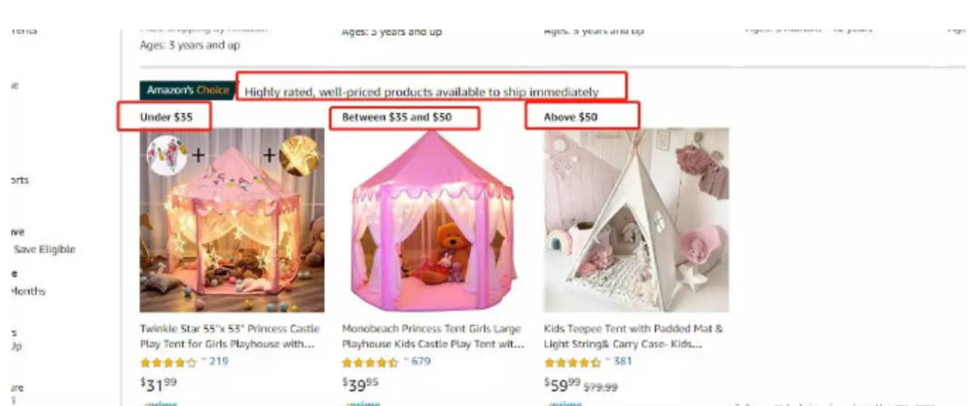Expand rating dropdown next to 381 reviews

coord(608,361)
